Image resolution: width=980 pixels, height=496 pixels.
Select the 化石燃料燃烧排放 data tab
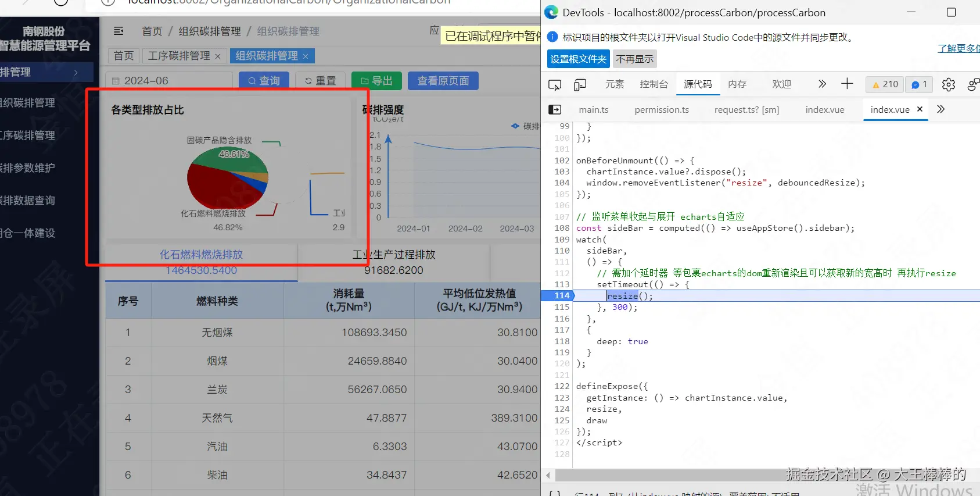201,262
